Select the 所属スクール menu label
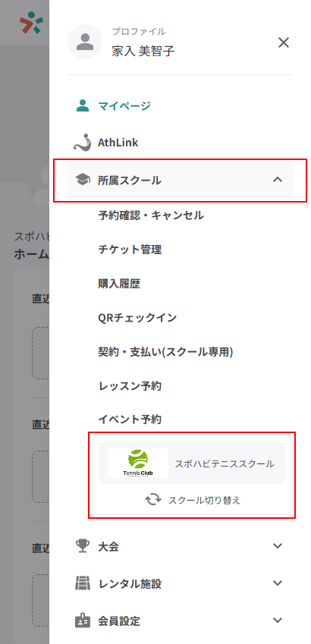The image size is (311, 644). pyautogui.click(x=130, y=180)
